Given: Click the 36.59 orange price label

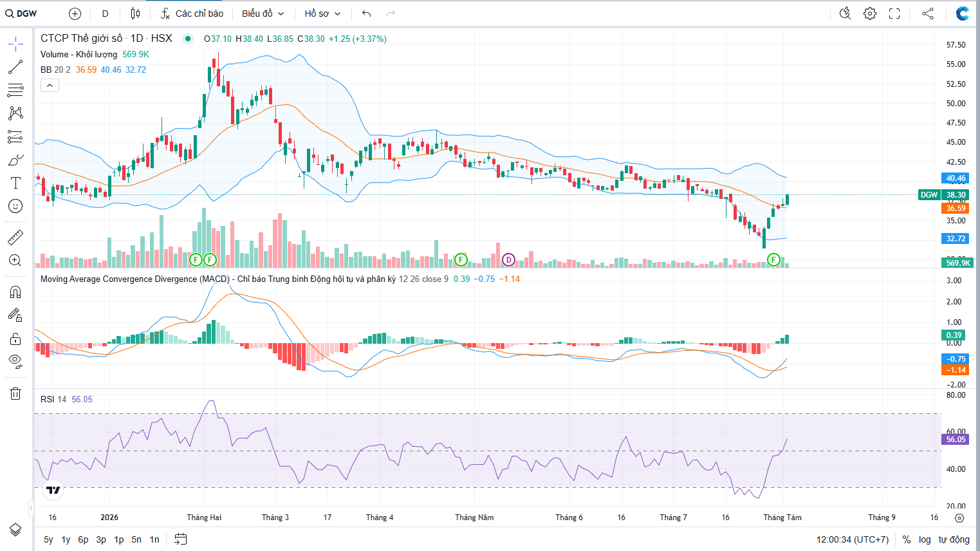Looking at the screenshot, I should pos(956,209).
